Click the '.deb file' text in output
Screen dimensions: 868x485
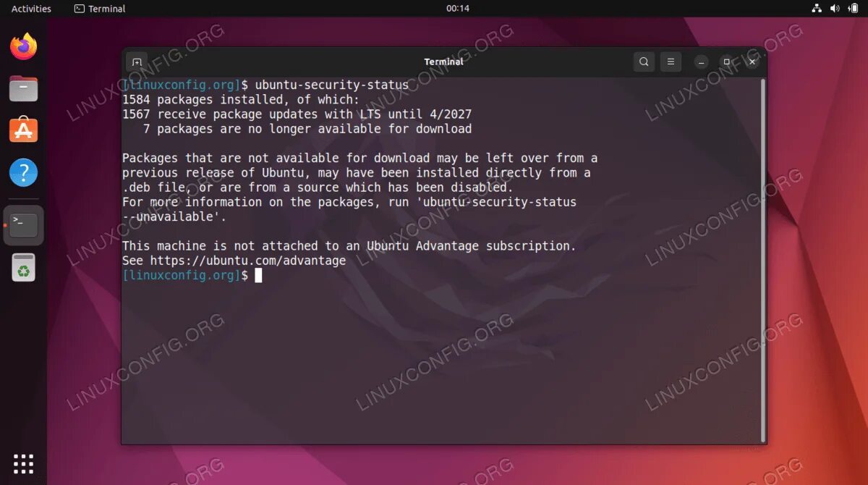point(153,187)
